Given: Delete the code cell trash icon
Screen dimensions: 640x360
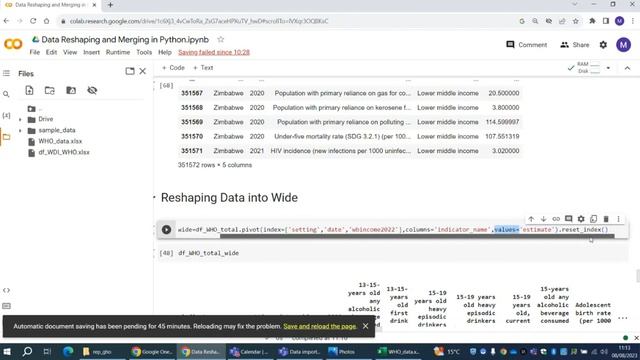Looking at the screenshot, I should (606, 219).
